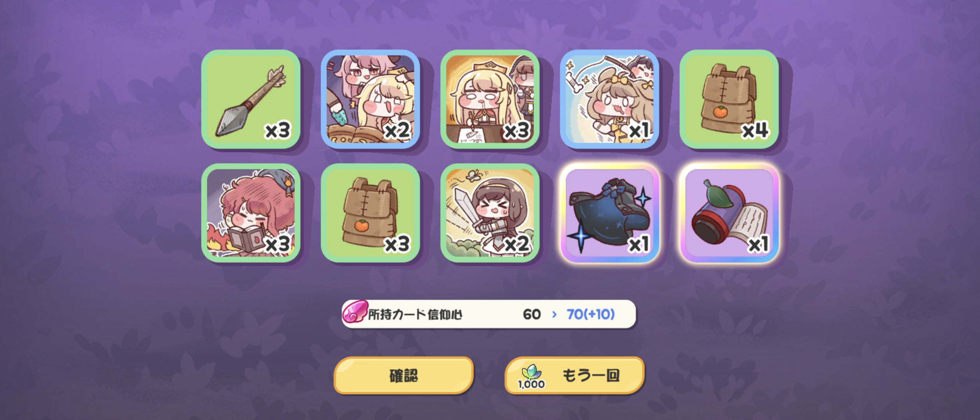Tap the もう一回 draw again button
The height and width of the screenshot is (420, 980).
574,376
